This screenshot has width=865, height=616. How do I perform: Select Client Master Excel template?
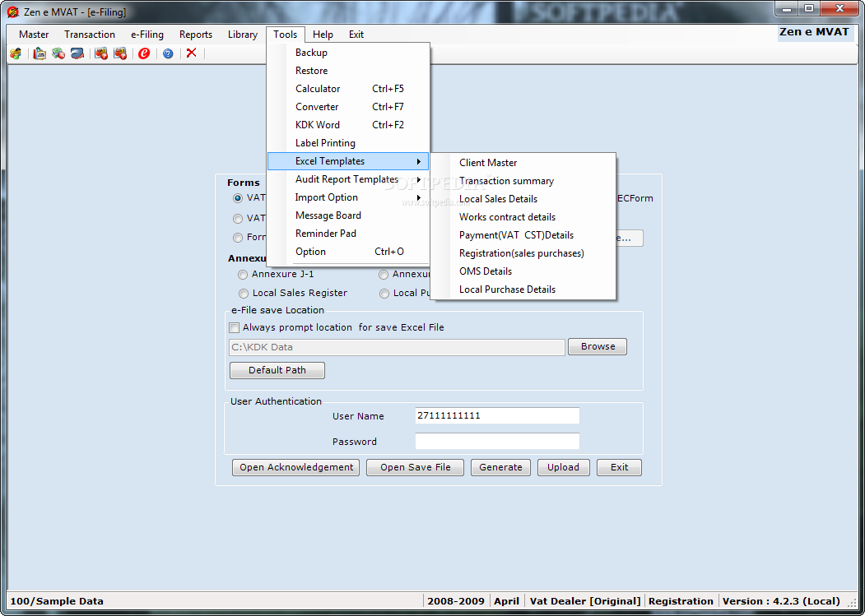coord(523,163)
